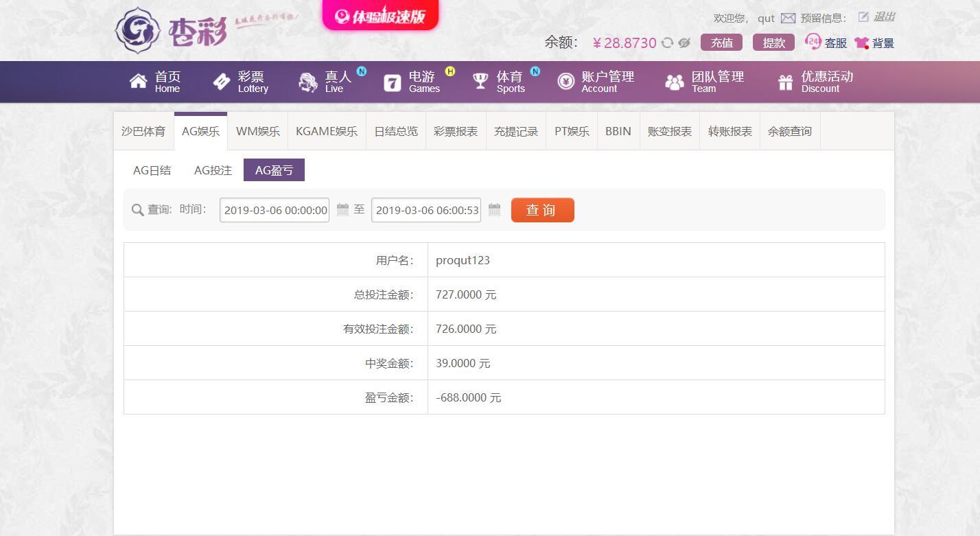Click the Lottery ticket icon
Image resolution: width=980 pixels, height=536 pixels.
coord(222,82)
